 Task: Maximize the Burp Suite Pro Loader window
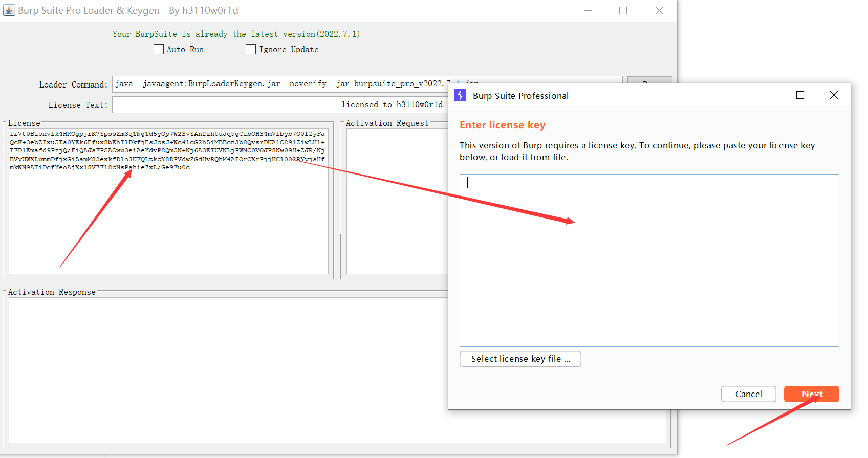tap(623, 10)
